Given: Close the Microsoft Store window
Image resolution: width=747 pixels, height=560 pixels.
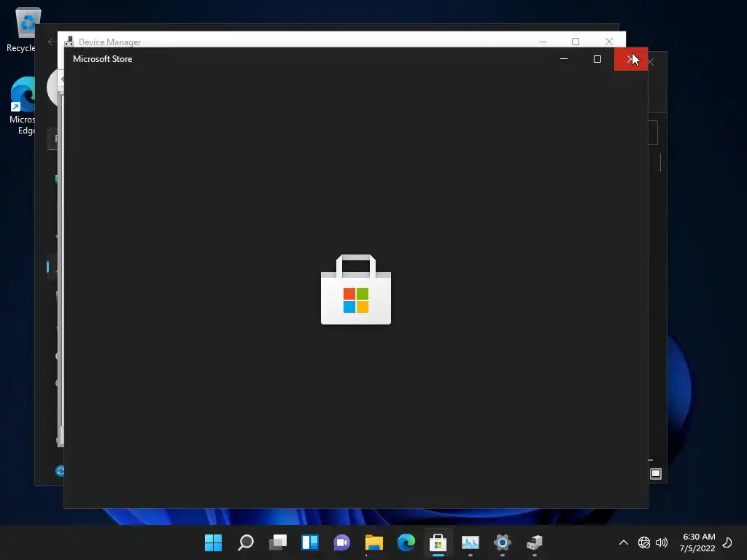Looking at the screenshot, I should [x=631, y=59].
